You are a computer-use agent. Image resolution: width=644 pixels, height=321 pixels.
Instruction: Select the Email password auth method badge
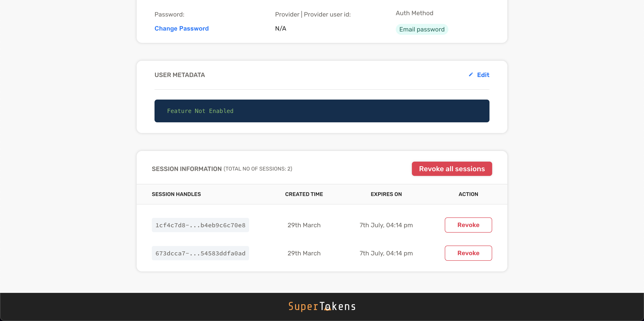(422, 29)
